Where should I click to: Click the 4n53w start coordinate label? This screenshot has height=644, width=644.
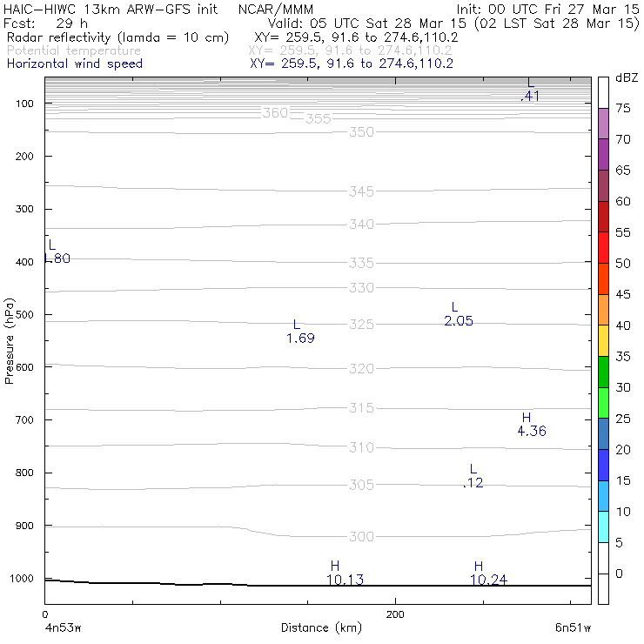coord(63,627)
